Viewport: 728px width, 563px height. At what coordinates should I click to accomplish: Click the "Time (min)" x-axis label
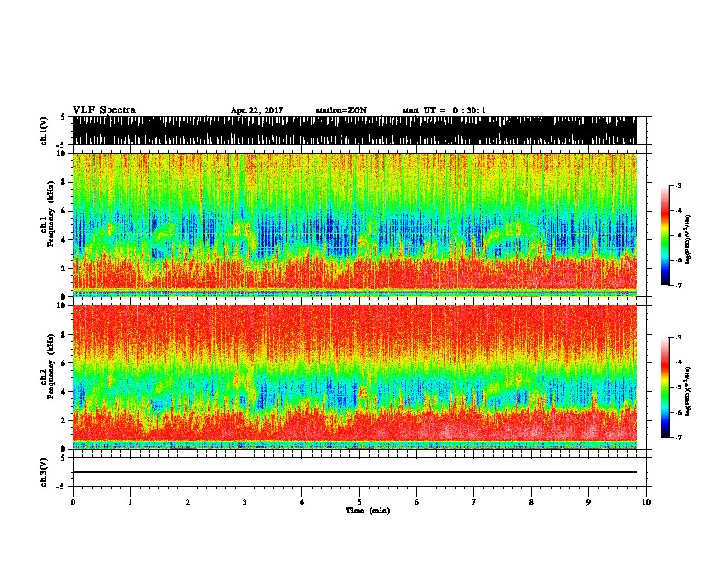point(368,511)
